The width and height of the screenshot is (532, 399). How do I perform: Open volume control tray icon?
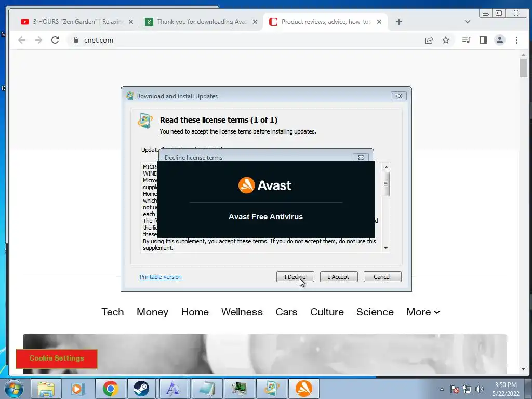tap(480, 389)
